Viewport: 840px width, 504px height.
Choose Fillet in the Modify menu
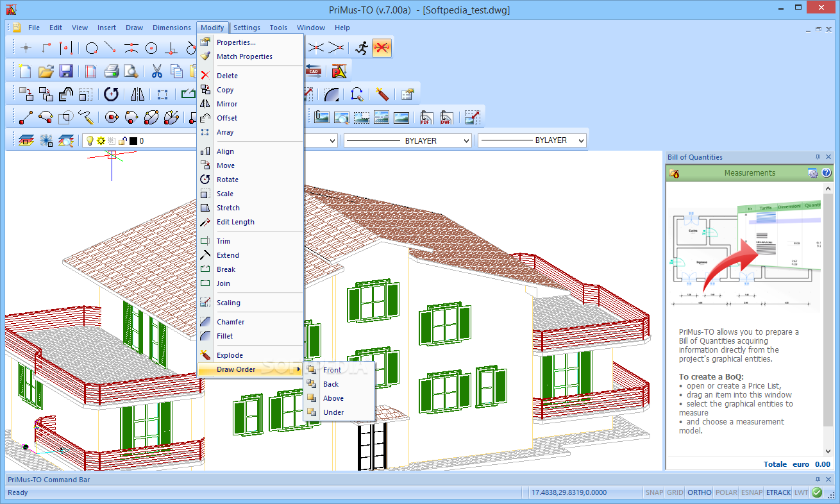pos(250,336)
